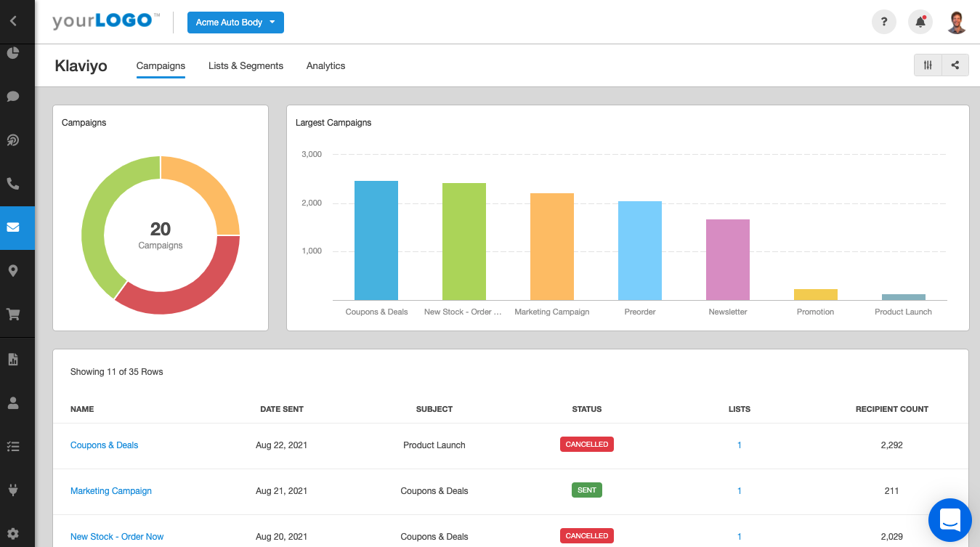The image size is (980, 547).
Task: Open the chat widget bubble in the bottom corner
Action: pyautogui.click(x=949, y=520)
